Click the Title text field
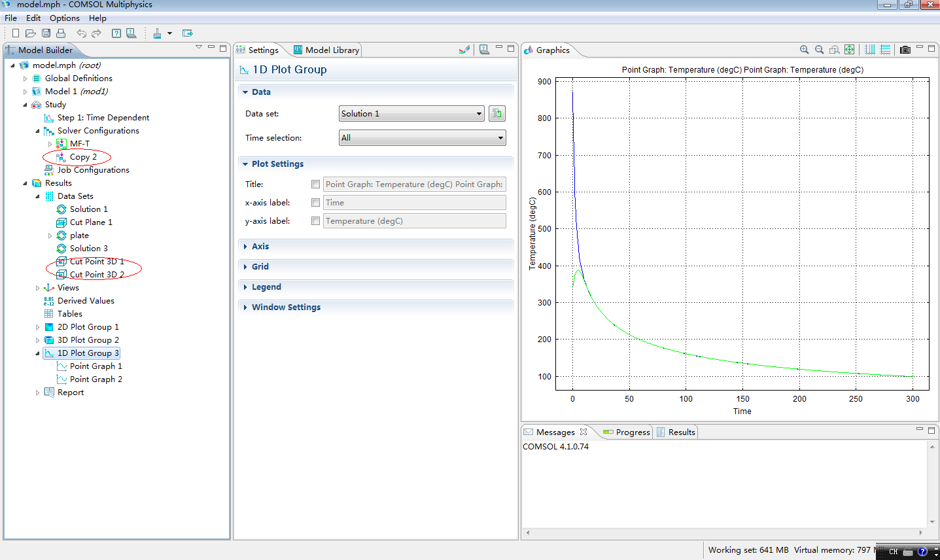This screenshot has width=940, height=560. pyautogui.click(x=415, y=184)
